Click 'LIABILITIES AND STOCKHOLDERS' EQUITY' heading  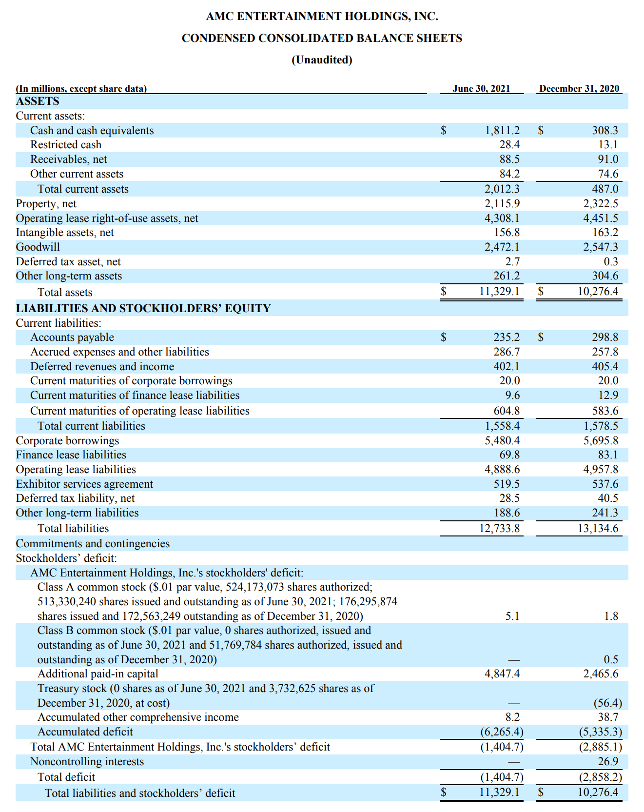click(143, 309)
